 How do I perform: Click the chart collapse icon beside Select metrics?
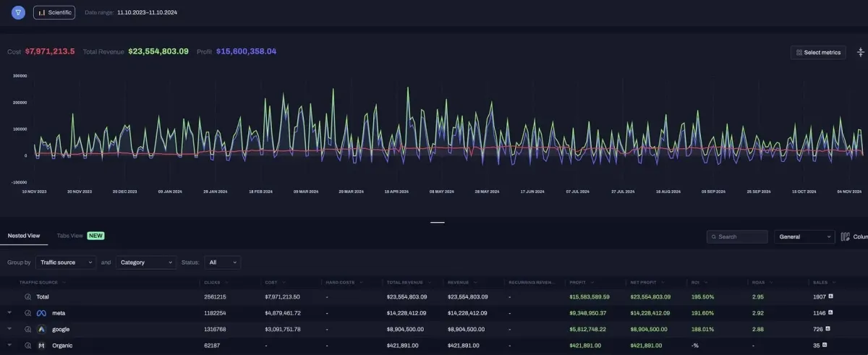tap(860, 52)
